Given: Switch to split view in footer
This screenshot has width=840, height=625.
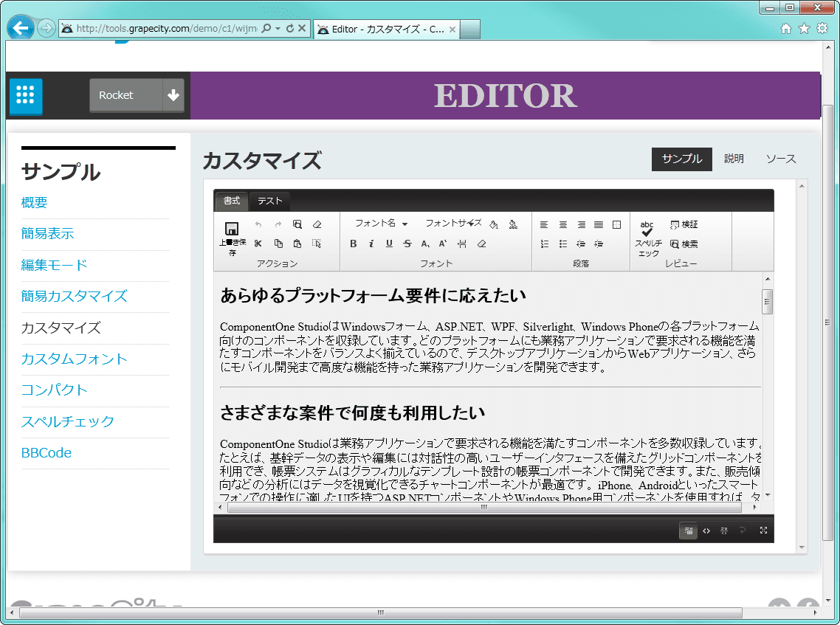Looking at the screenshot, I should click(x=724, y=531).
